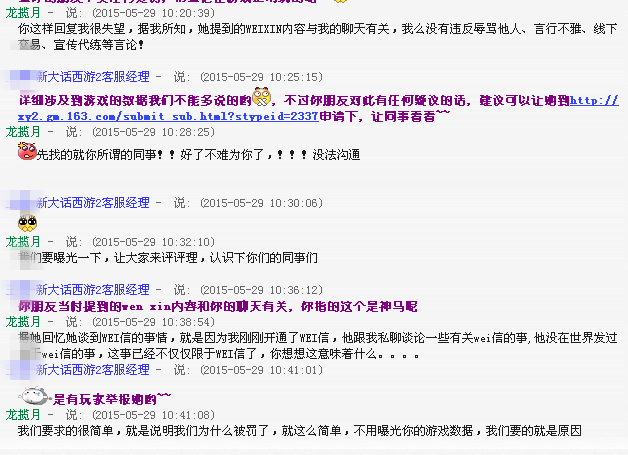Open the xy2.gm.163.com submit link

tap(168, 117)
